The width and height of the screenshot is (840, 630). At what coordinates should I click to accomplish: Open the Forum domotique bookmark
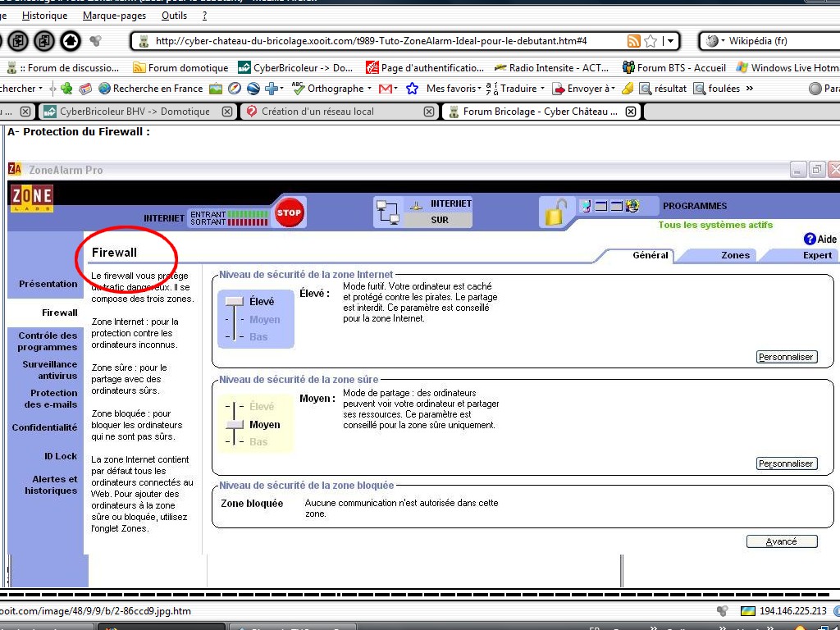click(x=180, y=67)
